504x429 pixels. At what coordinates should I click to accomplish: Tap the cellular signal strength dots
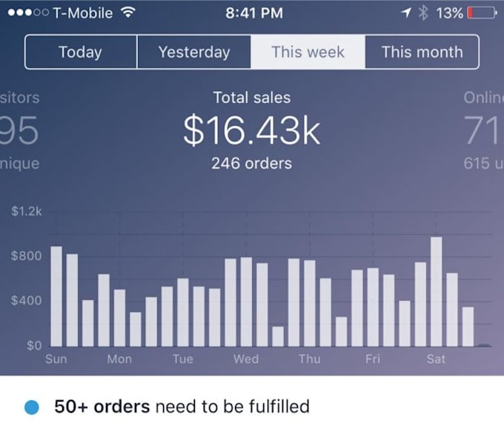click(28, 13)
